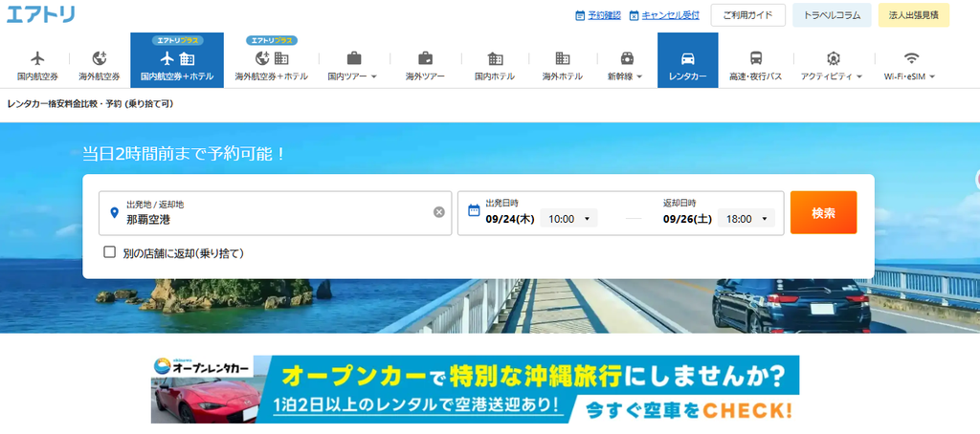Open the 国内航空券 tab label
This screenshot has width=980, height=434.
point(37,76)
